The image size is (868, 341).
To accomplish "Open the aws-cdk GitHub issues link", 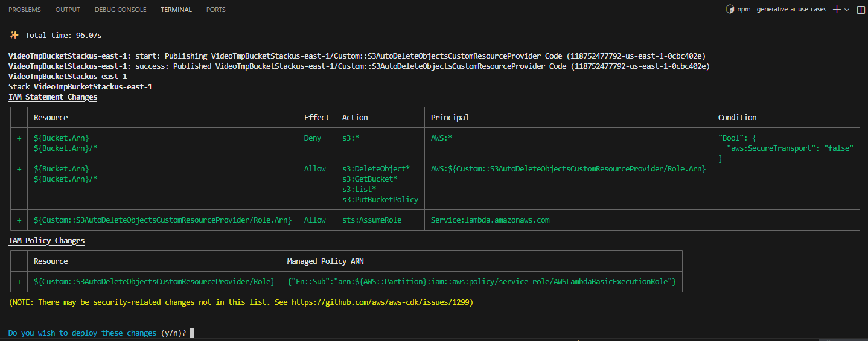I will pyautogui.click(x=380, y=302).
